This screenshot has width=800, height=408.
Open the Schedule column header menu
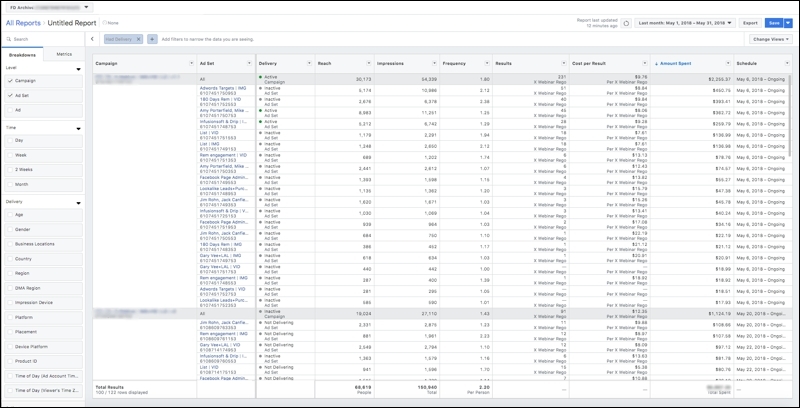tap(787, 63)
